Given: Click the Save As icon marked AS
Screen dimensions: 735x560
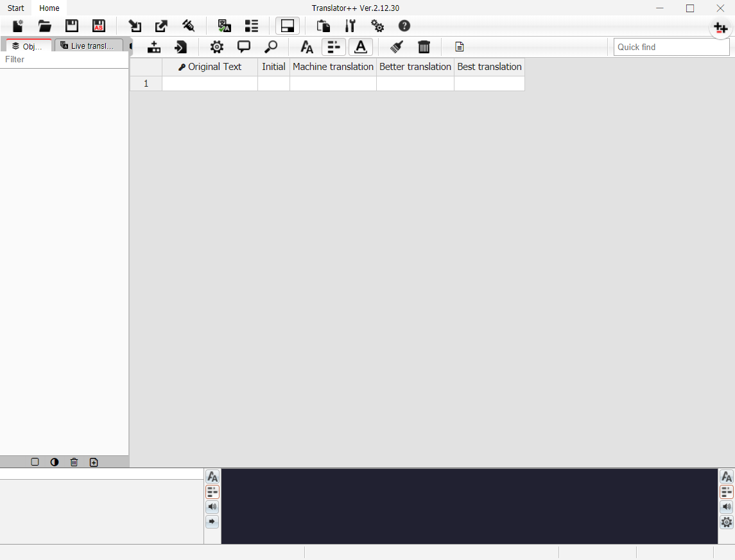Looking at the screenshot, I should tap(99, 26).
